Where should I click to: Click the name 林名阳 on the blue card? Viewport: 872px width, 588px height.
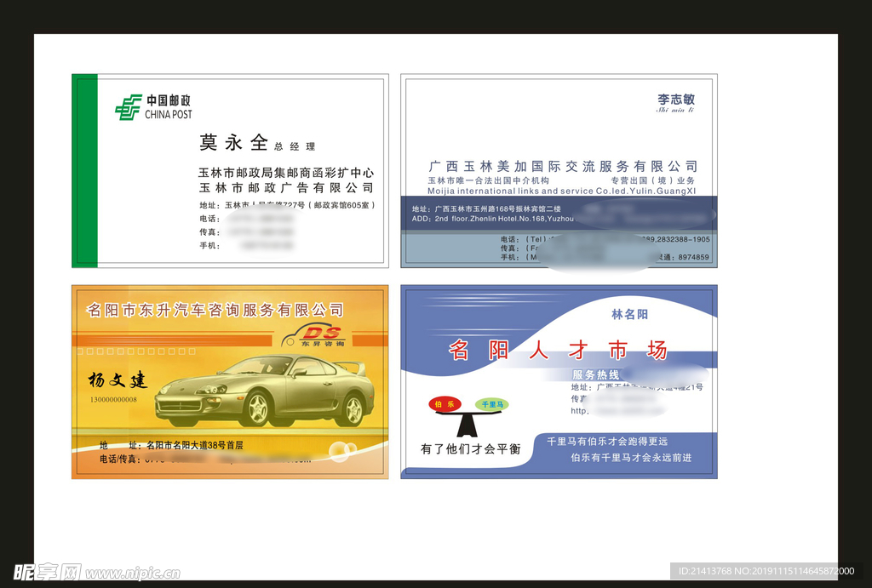(629, 314)
